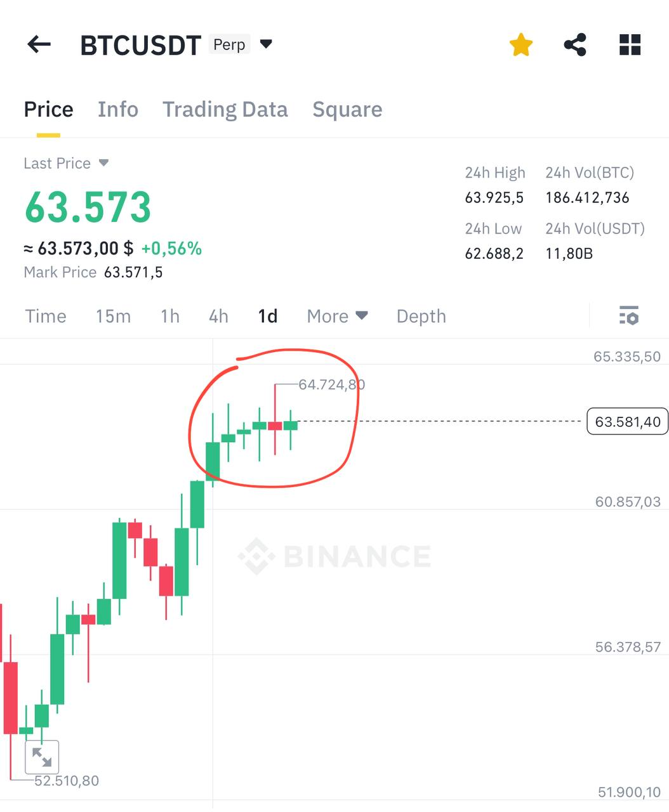Select the 15m timeframe
This screenshot has height=812, width=669.
tap(113, 316)
